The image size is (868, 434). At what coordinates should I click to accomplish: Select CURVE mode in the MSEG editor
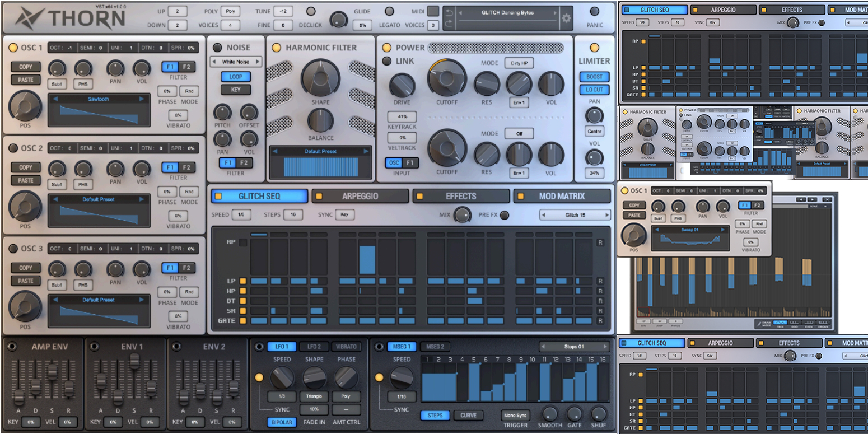[468, 416]
